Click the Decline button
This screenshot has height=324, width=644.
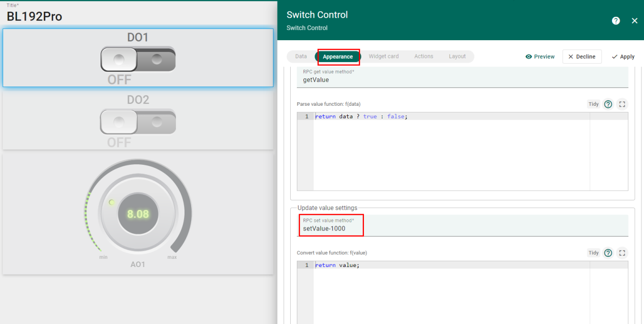tap(582, 56)
